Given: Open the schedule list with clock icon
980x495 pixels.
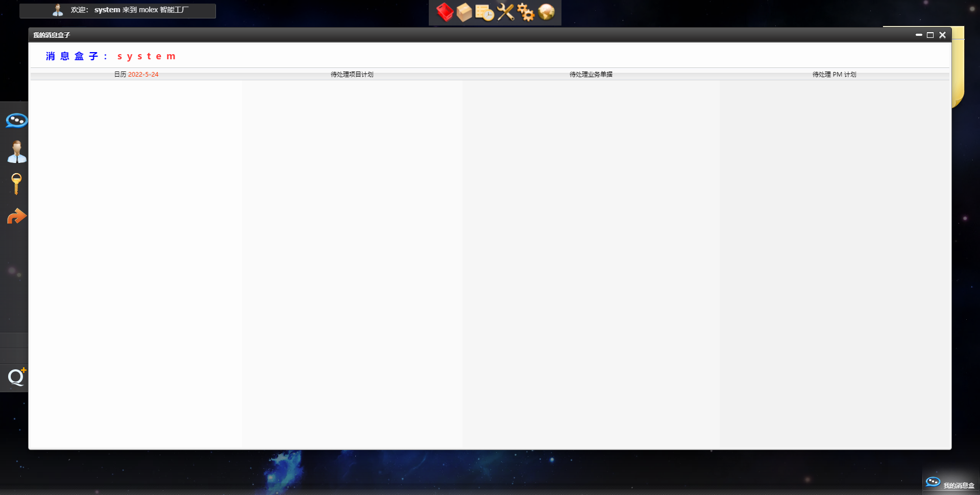Looking at the screenshot, I should [x=484, y=12].
